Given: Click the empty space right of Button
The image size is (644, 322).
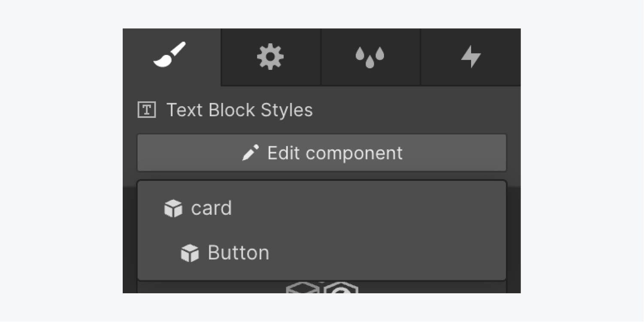Looking at the screenshot, I should [386, 253].
